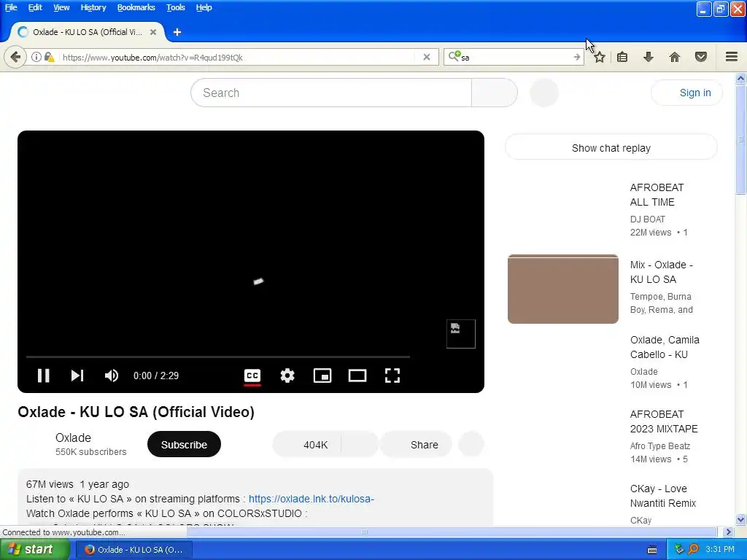Show chat replay
This screenshot has width=747, height=560.
click(x=611, y=148)
